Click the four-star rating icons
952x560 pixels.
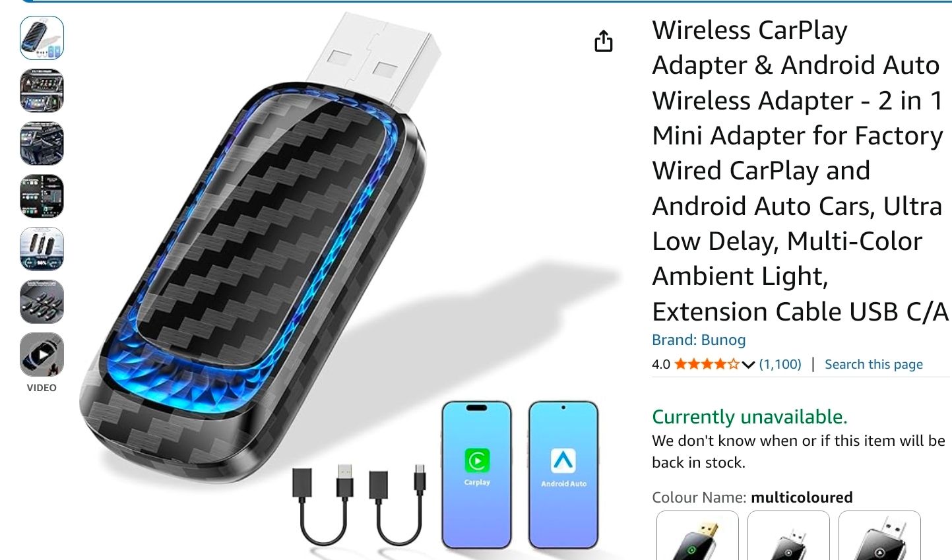tap(707, 364)
